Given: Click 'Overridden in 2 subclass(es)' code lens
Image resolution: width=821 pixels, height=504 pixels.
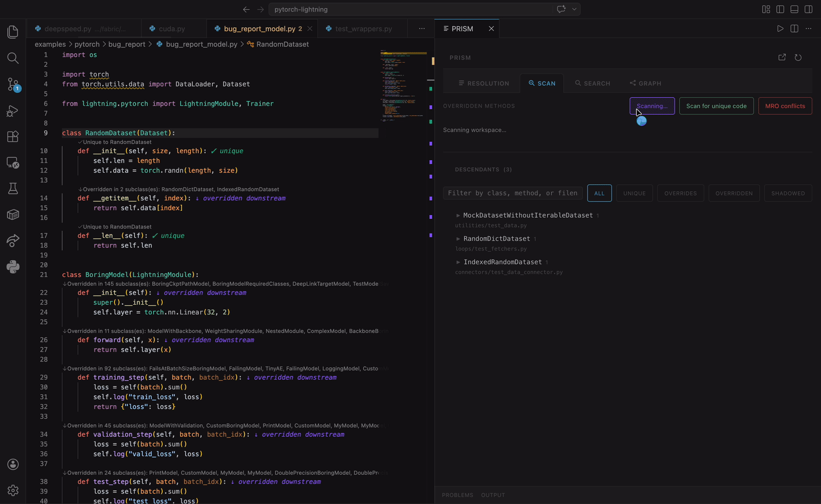Looking at the screenshot, I should (x=179, y=190).
